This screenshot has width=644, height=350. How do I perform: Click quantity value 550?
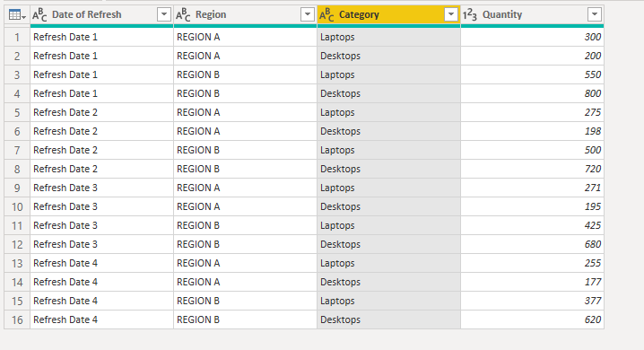pyautogui.click(x=593, y=74)
